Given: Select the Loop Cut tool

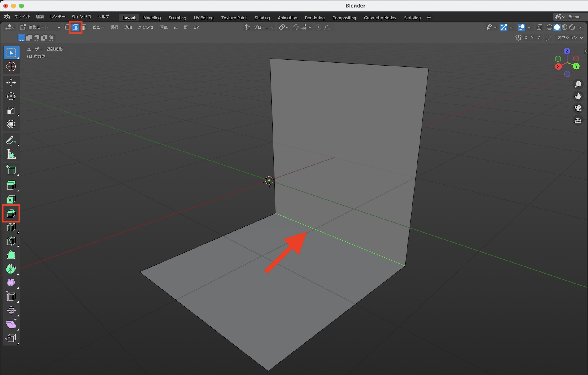Looking at the screenshot, I should 11,227.
